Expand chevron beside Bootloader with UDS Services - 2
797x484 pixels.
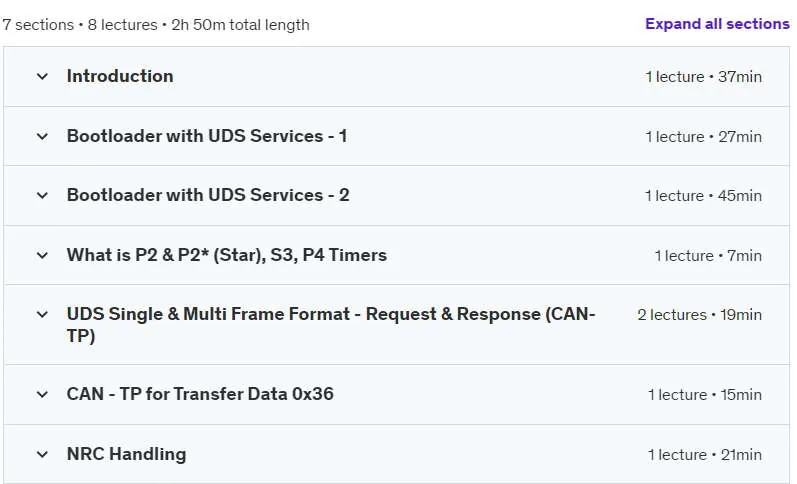click(42, 195)
